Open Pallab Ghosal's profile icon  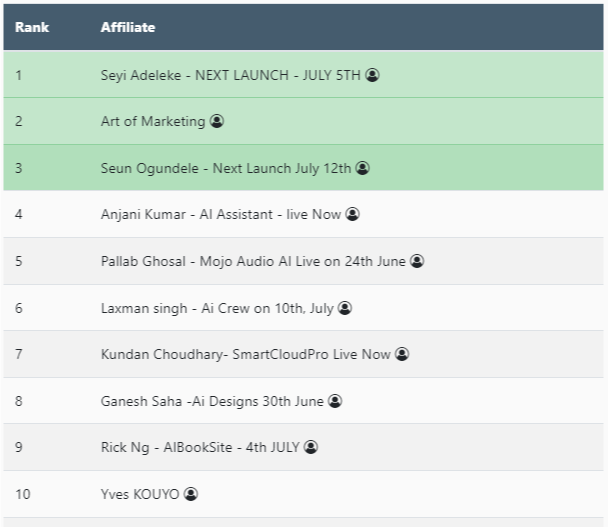(417, 261)
